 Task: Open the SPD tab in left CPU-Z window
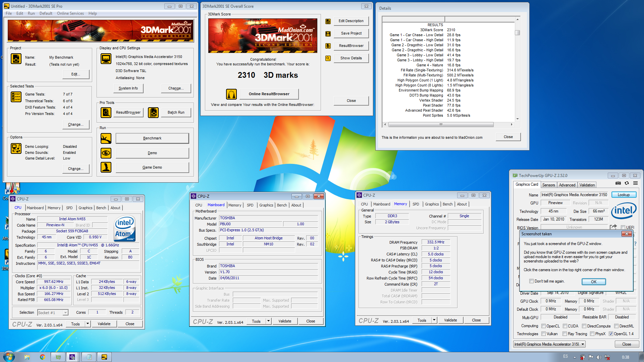coord(69,208)
